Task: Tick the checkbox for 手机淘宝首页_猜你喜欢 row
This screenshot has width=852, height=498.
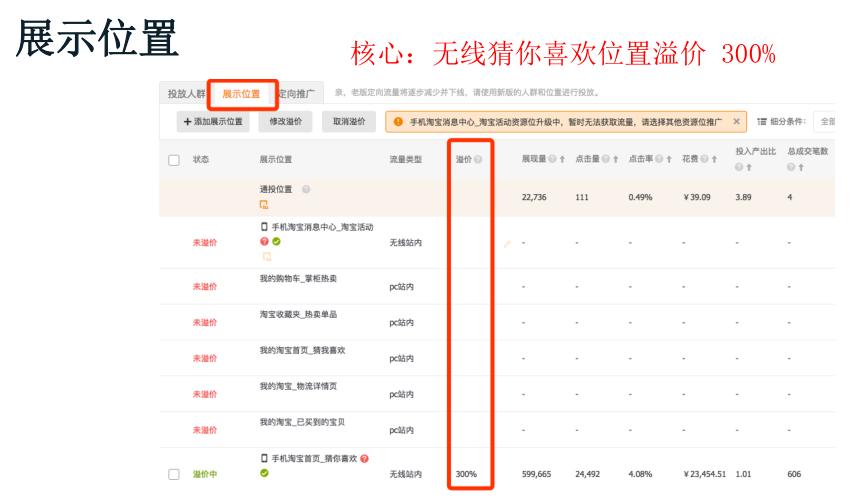Action: [174, 474]
